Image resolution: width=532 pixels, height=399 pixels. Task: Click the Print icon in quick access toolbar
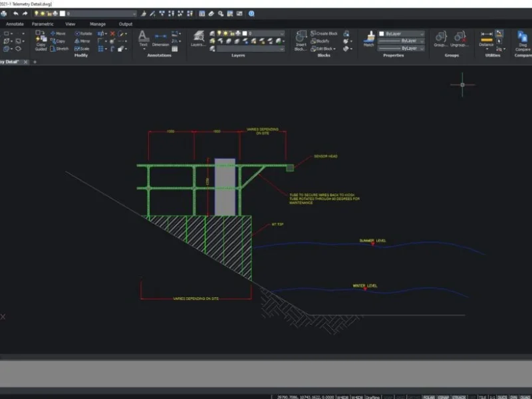pyautogui.click(x=4, y=13)
